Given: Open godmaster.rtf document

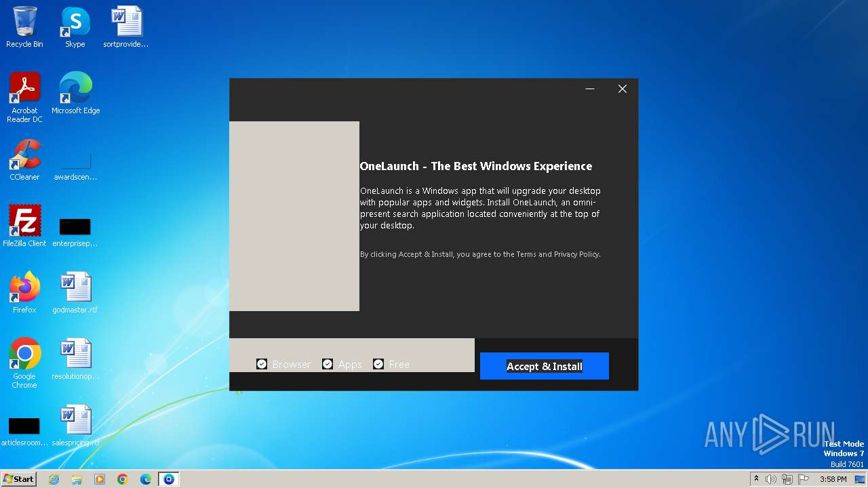Looking at the screenshot, I should click(x=75, y=293).
